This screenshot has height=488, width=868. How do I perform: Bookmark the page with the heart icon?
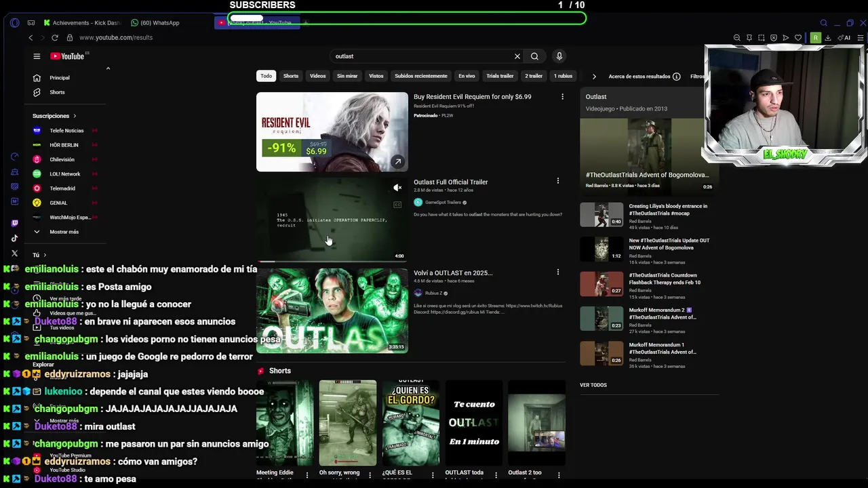pos(798,38)
